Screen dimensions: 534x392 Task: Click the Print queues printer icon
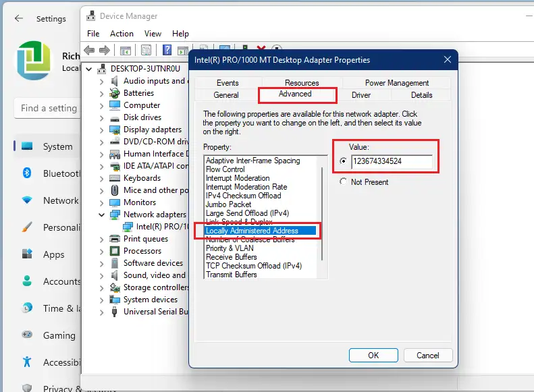click(115, 239)
